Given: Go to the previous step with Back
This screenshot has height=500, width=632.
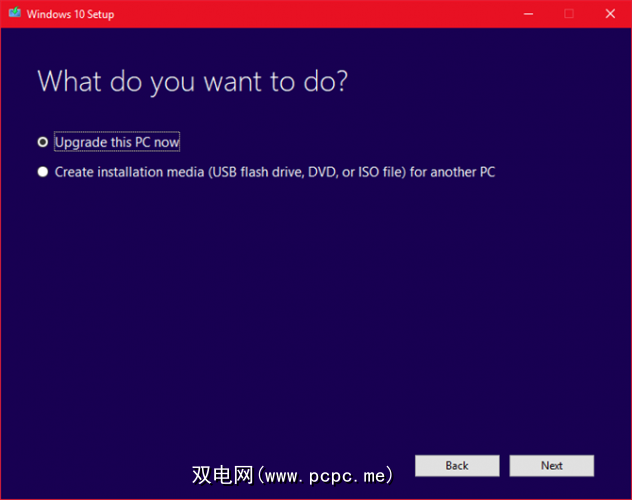Looking at the screenshot, I should click(x=457, y=466).
